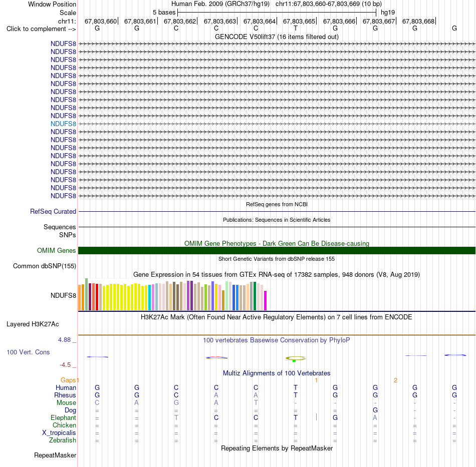Viewport: 476px width, 467px height.
Task: Click the orange Gaps row label
Action: pyautogui.click(x=68, y=380)
